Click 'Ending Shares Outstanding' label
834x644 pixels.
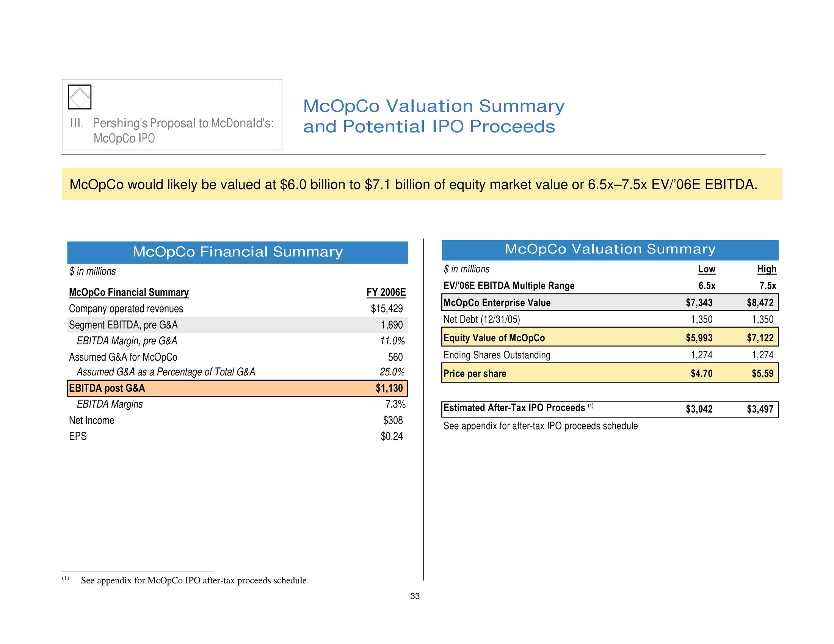[497, 355]
